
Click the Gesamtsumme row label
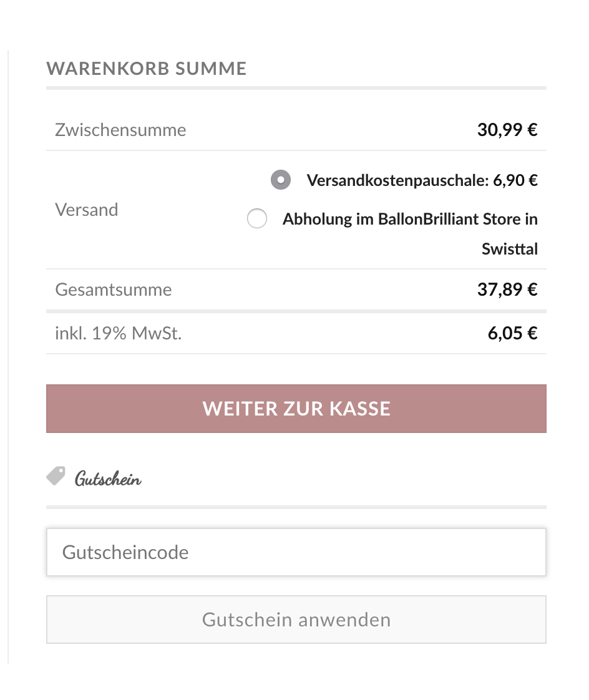pyautogui.click(x=114, y=289)
